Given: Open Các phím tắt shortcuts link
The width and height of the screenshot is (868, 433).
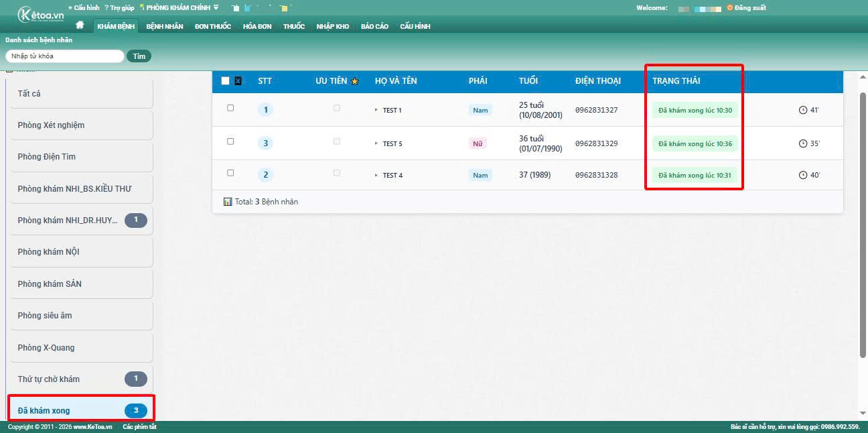Looking at the screenshot, I should [x=139, y=427].
